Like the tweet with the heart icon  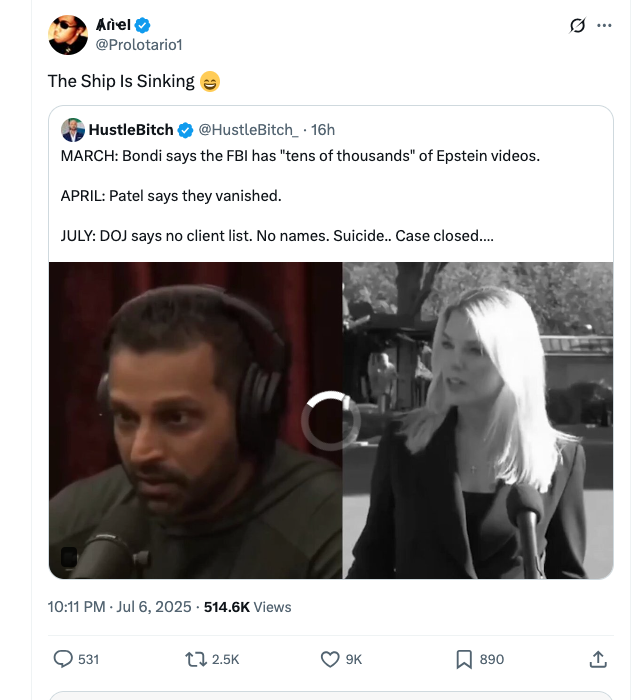[330, 659]
